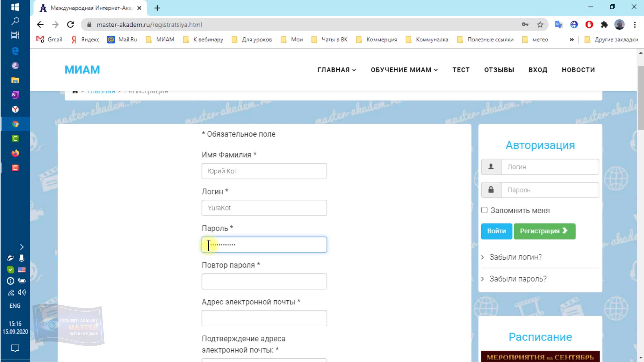Open OneNote from the taskbar
Screen dimensions: 644x362
click(15, 95)
